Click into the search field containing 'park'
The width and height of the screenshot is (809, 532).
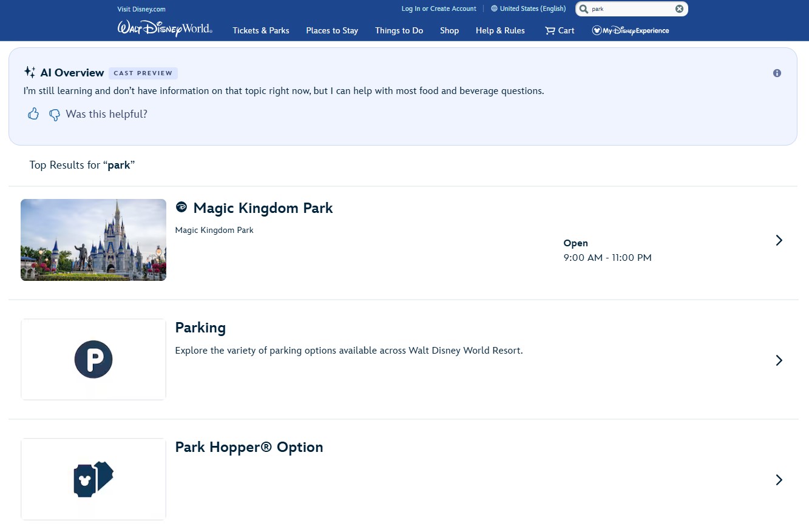pos(631,9)
